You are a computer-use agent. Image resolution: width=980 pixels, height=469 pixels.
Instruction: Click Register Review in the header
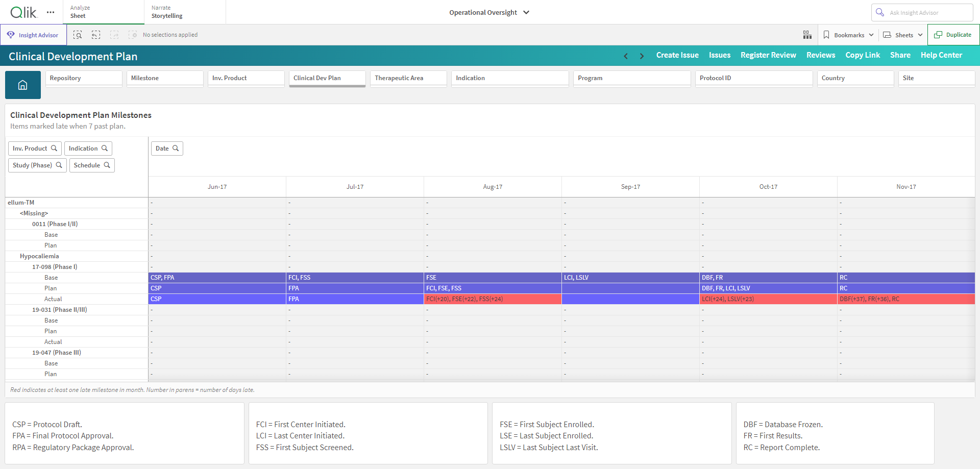point(768,55)
